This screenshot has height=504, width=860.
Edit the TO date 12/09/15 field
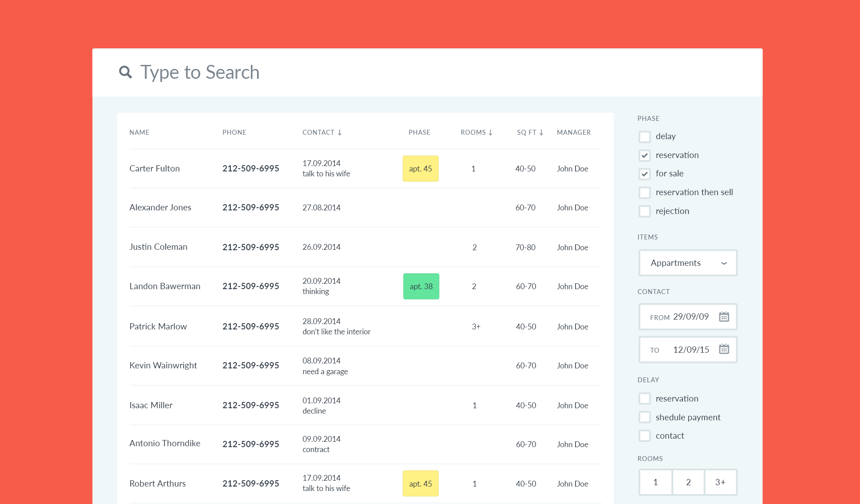click(688, 349)
